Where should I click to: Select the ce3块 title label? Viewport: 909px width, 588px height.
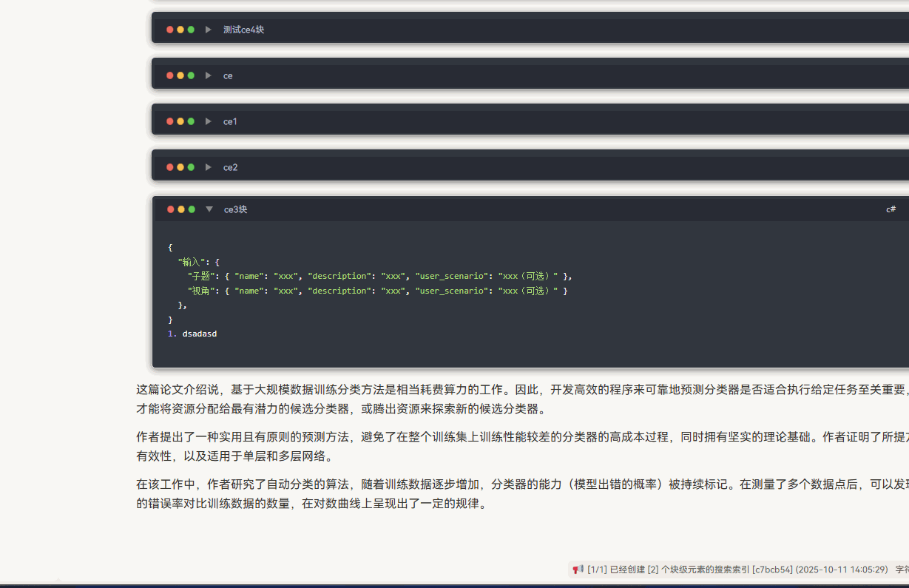tap(235, 209)
